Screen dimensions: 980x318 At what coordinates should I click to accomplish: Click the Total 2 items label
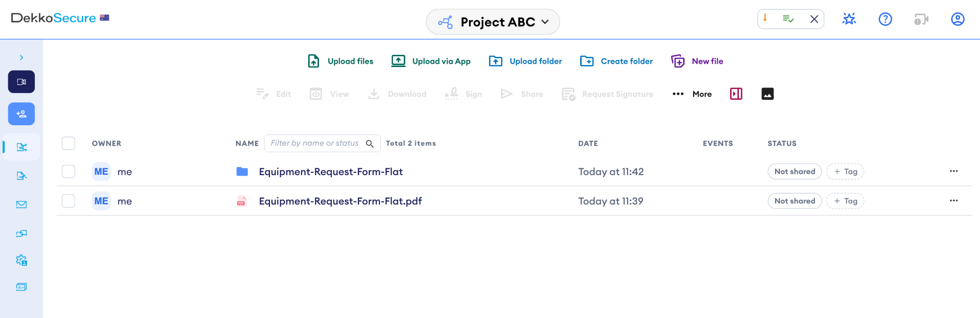click(411, 143)
